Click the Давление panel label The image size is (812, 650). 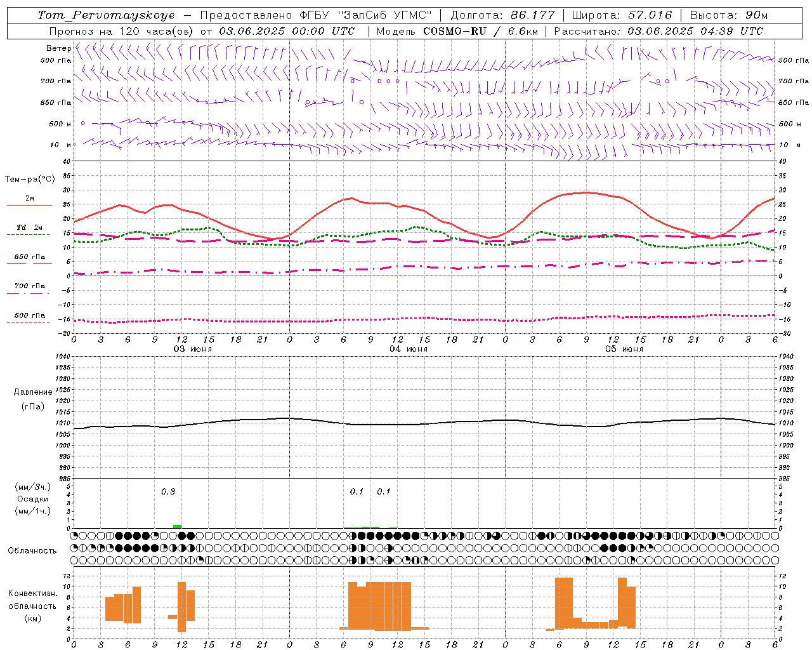click(32, 392)
